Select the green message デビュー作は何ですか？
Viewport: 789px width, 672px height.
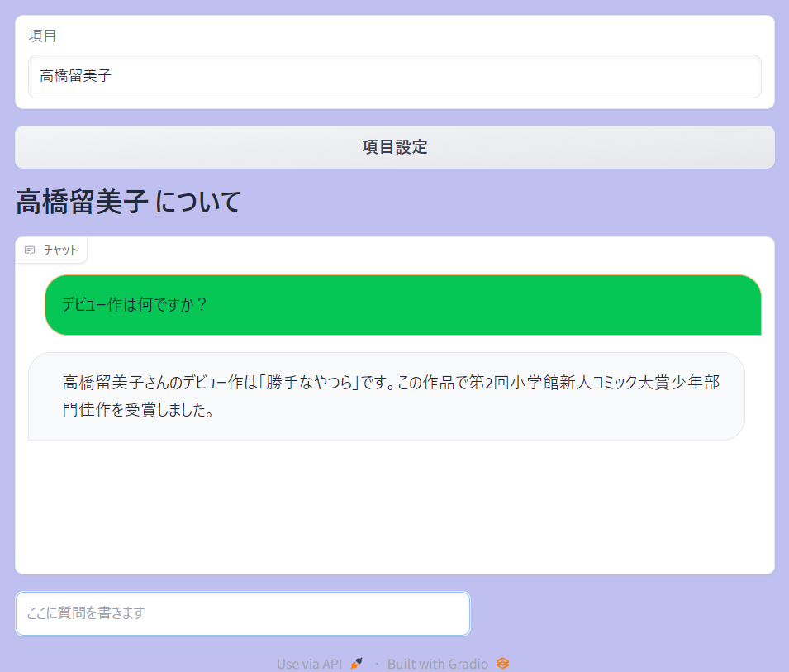(x=403, y=304)
